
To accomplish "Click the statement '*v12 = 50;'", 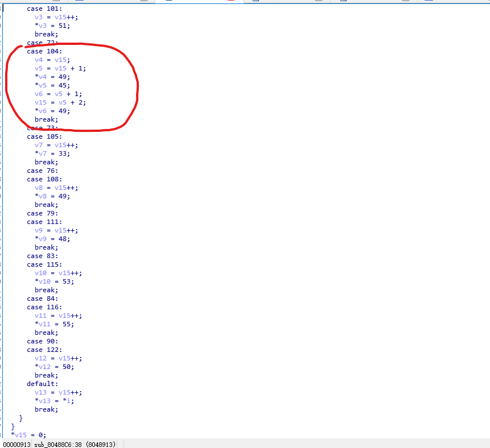I will 55,367.
